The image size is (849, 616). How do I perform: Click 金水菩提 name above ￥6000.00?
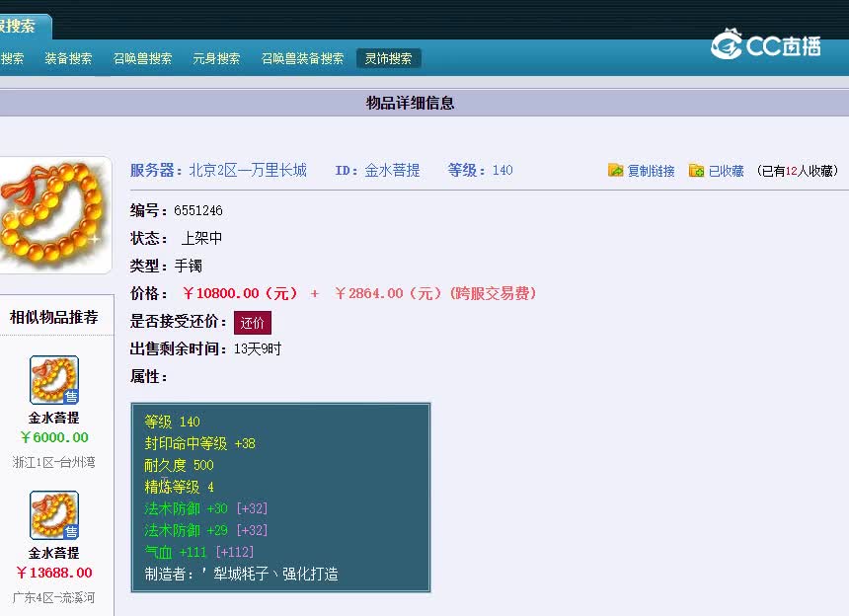(x=54, y=418)
